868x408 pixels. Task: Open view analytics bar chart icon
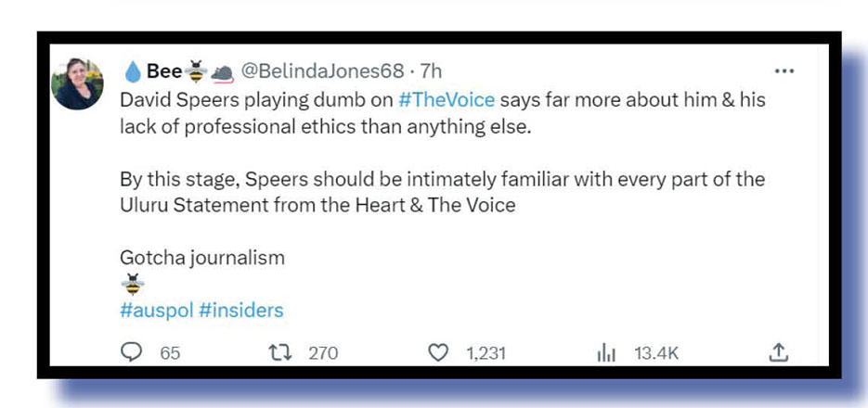point(606,352)
